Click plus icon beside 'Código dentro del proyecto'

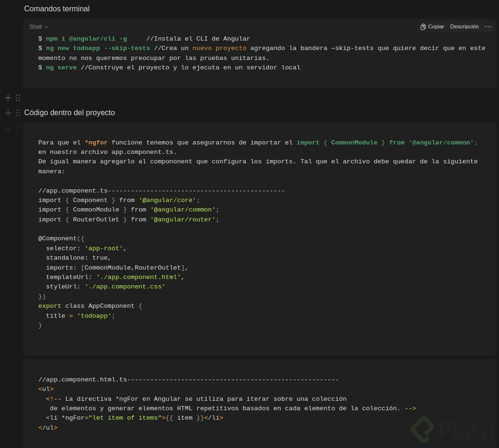[x=8, y=113]
